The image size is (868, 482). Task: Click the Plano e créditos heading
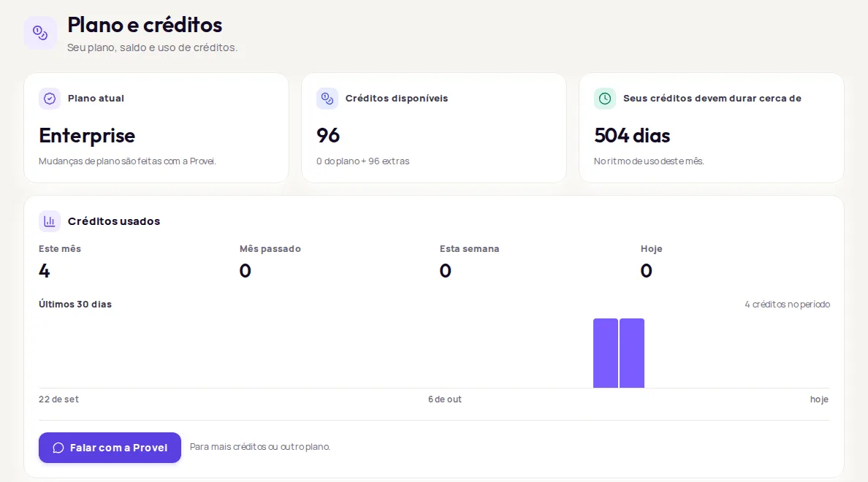point(145,25)
